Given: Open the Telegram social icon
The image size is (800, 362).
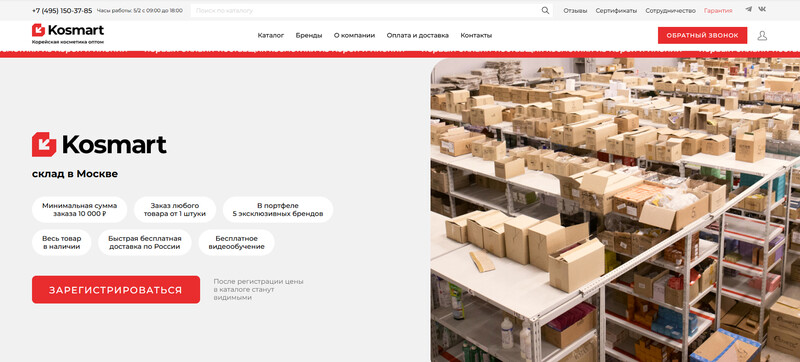Looking at the screenshot, I should tap(748, 9).
